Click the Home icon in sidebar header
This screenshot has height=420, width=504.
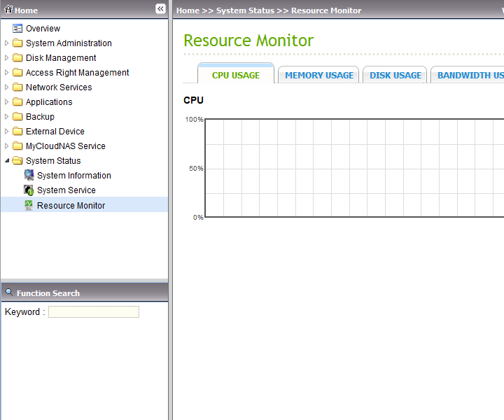(9, 10)
